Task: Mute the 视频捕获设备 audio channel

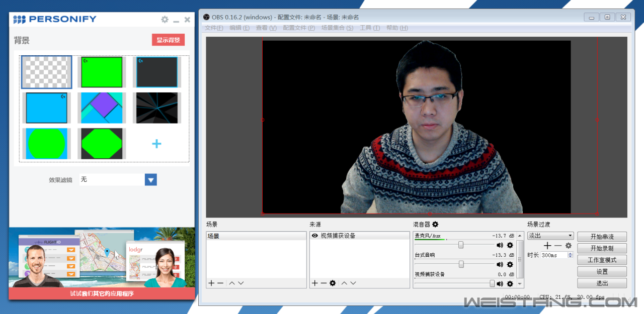Action: pyautogui.click(x=500, y=283)
